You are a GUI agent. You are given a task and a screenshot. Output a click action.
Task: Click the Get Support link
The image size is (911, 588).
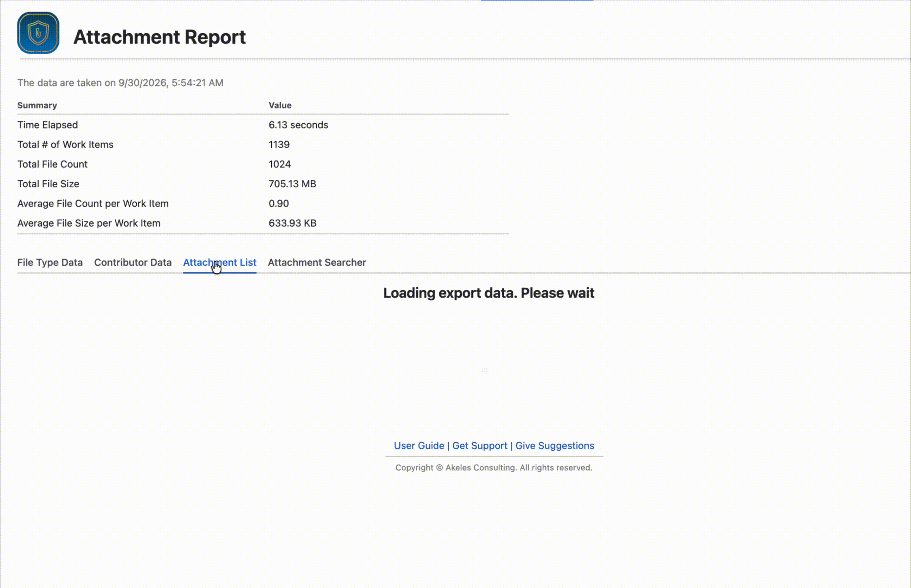pyautogui.click(x=480, y=446)
